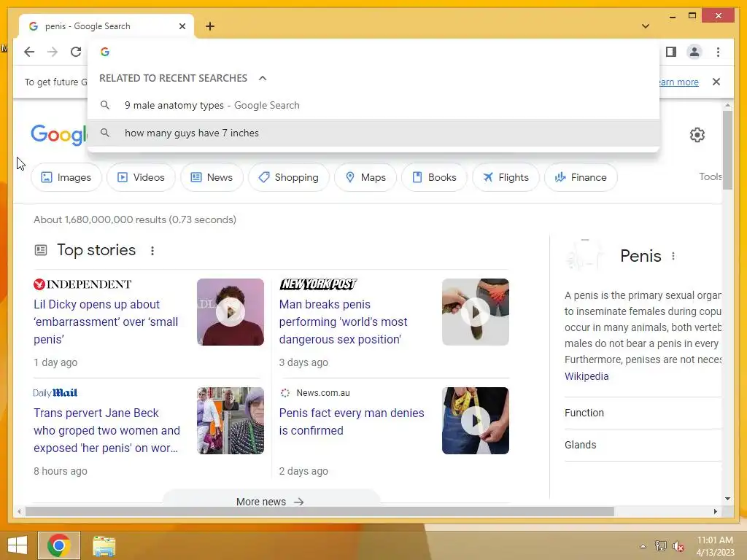Image resolution: width=747 pixels, height=560 pixels.
Task: Click the Independent source logo
Action: pos(82,284)
